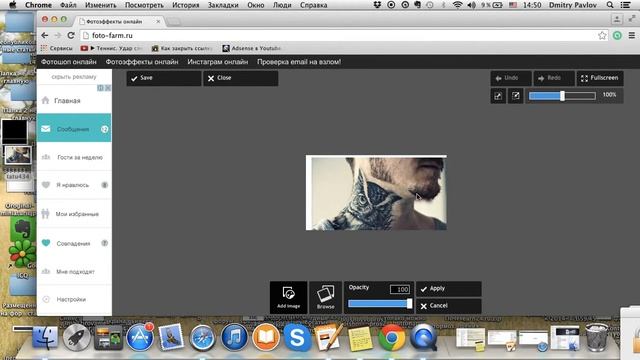Click the zoom-fit icon left of zoom slider

coord(498,96)
